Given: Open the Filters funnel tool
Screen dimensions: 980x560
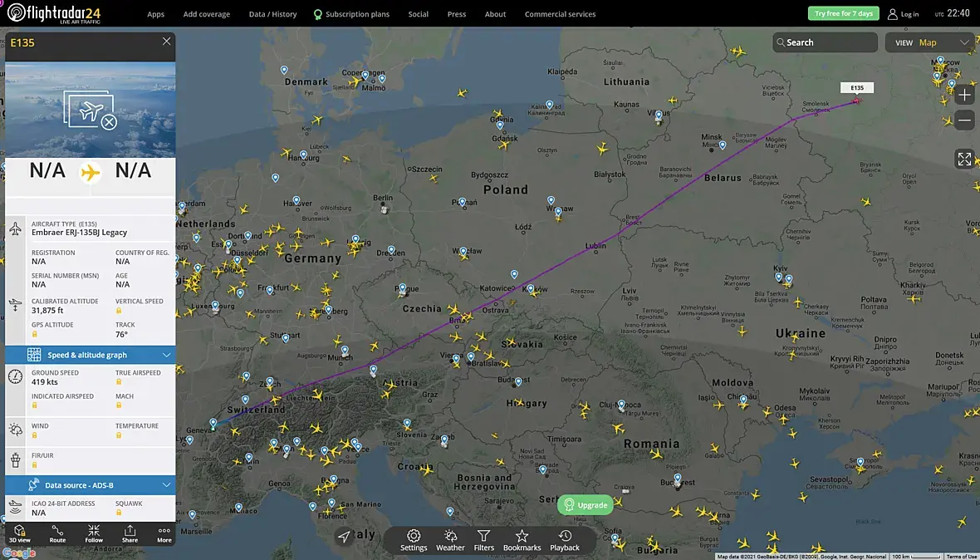Looking at the screenshot, I should click(483, 541).
